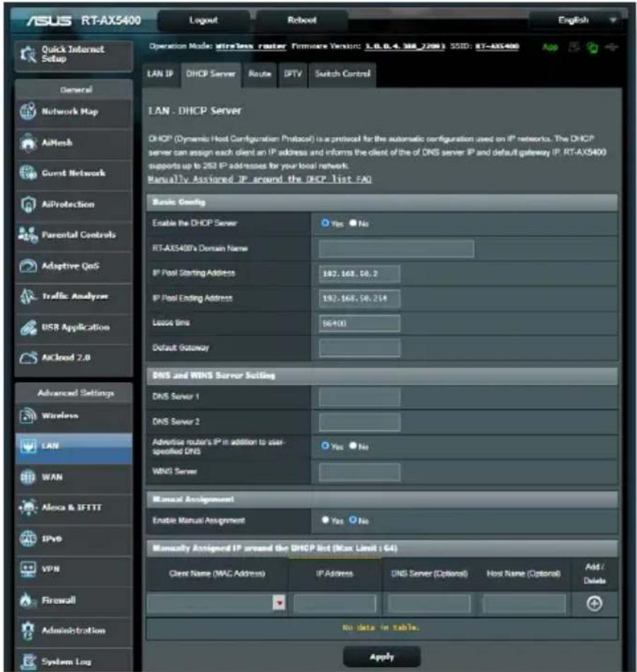
Task: Select No for Enable Manual Assignment
Action: (353, 520)
